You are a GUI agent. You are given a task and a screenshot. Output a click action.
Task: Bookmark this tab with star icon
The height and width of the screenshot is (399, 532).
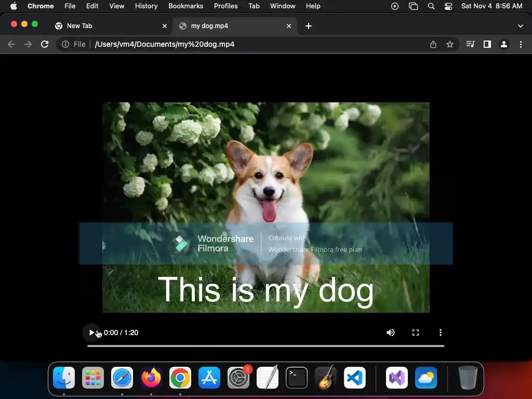click(450, 44)
